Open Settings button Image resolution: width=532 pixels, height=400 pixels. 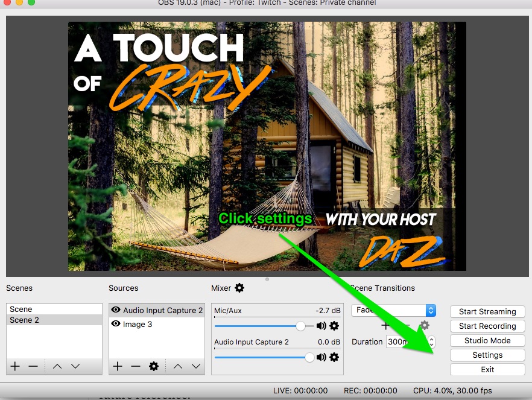[487, 355]
